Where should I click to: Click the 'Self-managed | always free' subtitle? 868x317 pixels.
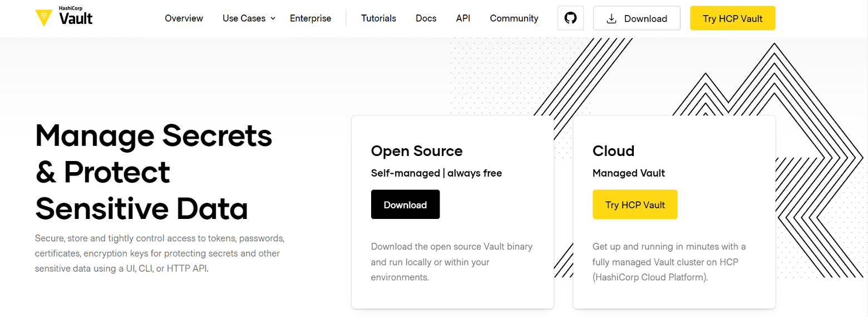(436, 173)
